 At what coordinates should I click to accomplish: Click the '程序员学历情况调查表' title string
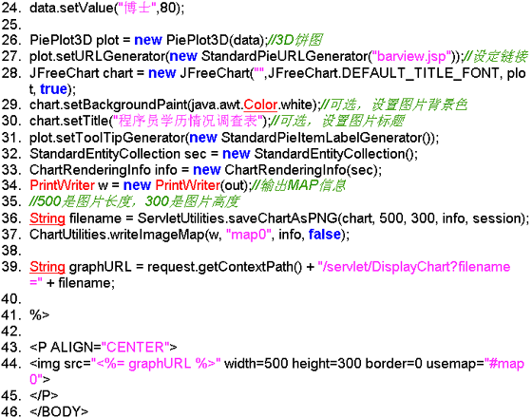[x=188, y=122]
